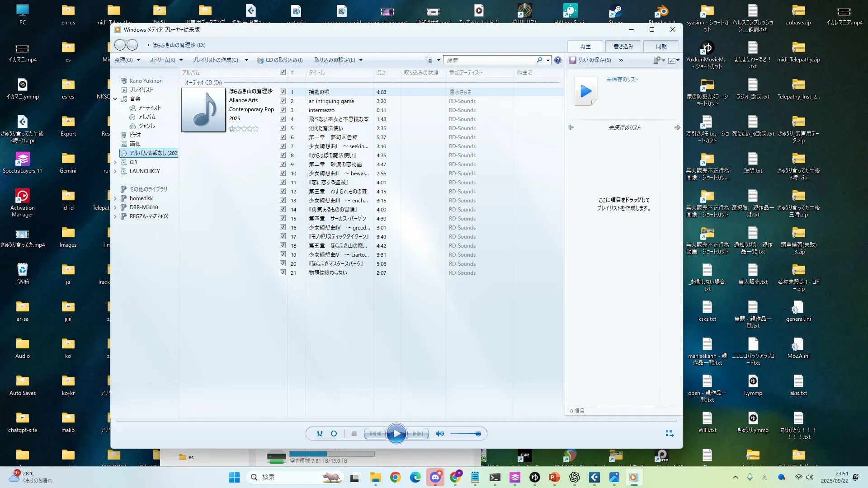This screenshot has width=868, height=488.
Task: Click the volume slider track
Action: (463, 434)
